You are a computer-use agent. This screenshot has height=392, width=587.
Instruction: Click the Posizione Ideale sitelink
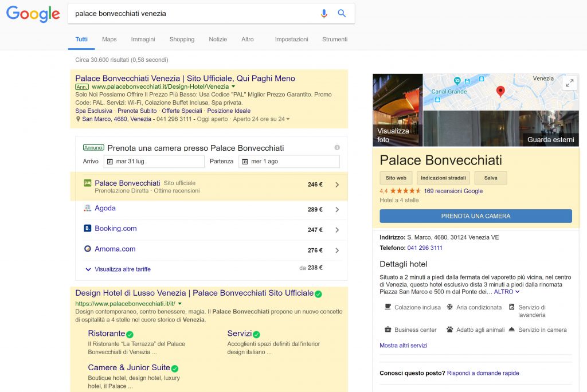(229, 111)
